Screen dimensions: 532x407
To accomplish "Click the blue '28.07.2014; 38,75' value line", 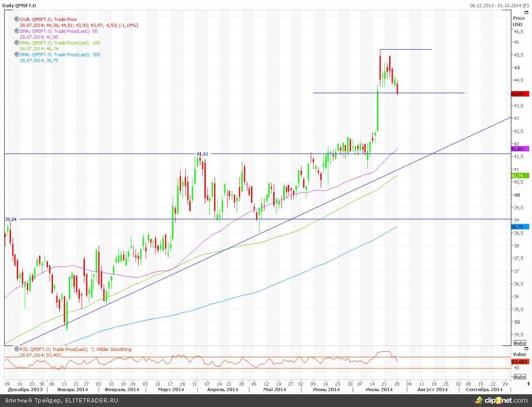I will pos(39,61).
